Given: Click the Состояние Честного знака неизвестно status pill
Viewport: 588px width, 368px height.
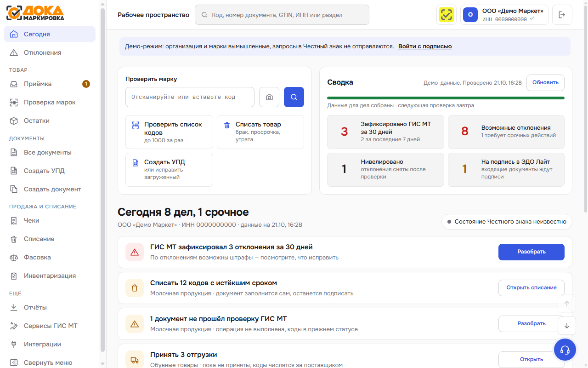Looking at the screenshot, I should tap(507, 222).
